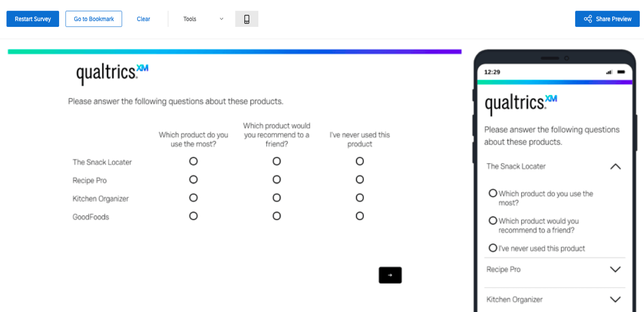This screenshot has width=644, height=312.
Task: Click the Clear link
Action: pyautogui.click(x=143, y=19)
